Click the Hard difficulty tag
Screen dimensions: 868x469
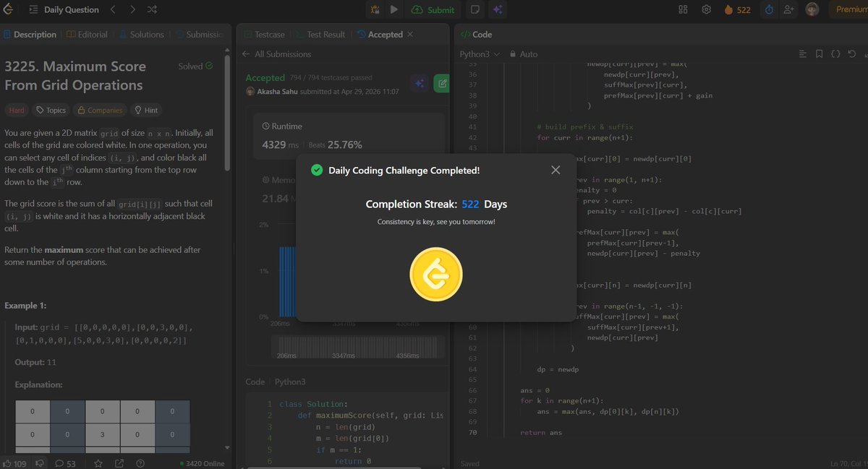tap(17, 110)
